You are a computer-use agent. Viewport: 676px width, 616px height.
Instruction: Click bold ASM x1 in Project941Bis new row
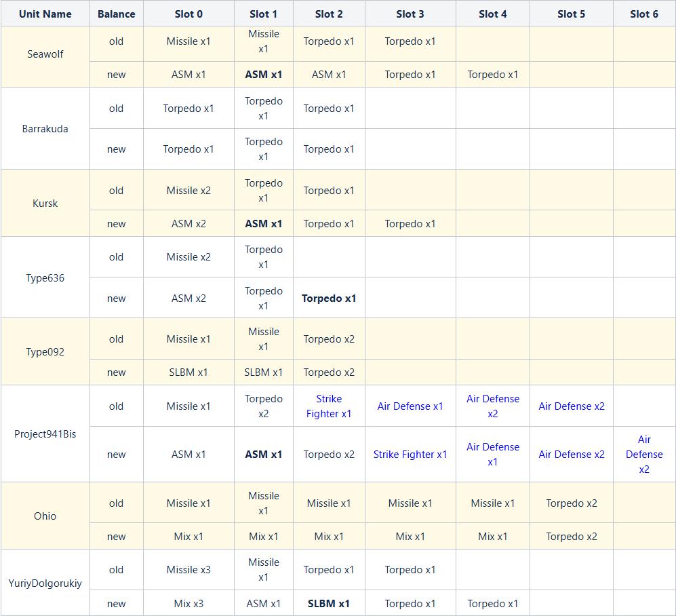click(263, 455)
